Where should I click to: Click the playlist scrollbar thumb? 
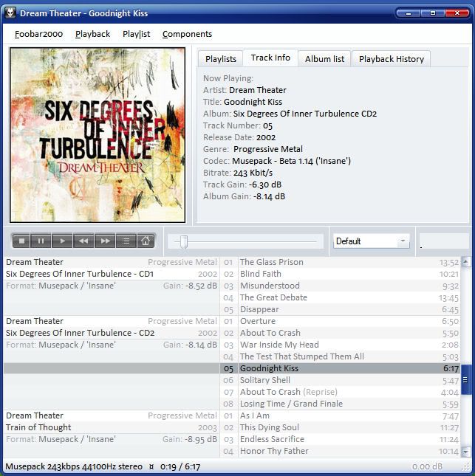[465, 379]
